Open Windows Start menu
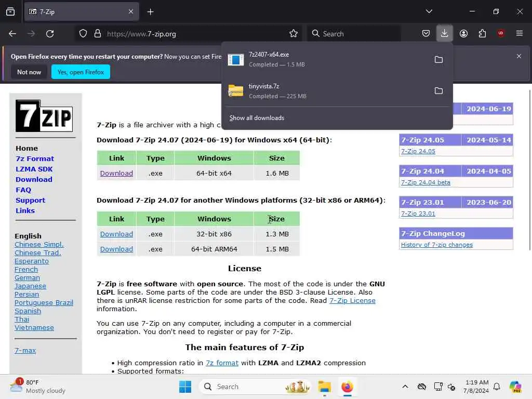This screenshot has width=532, height=399. click(185, 387)
